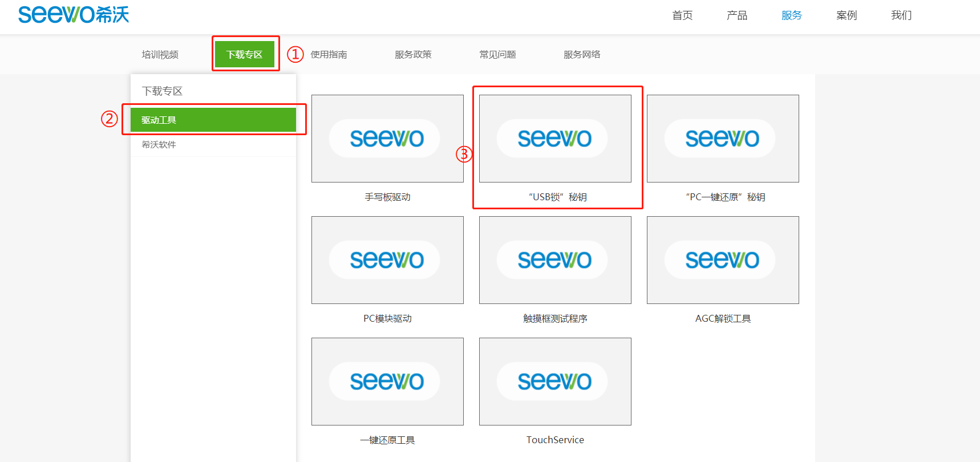Select 希沃软件 in sidebar
Viewport: 980px width, 462px height.
213,144
